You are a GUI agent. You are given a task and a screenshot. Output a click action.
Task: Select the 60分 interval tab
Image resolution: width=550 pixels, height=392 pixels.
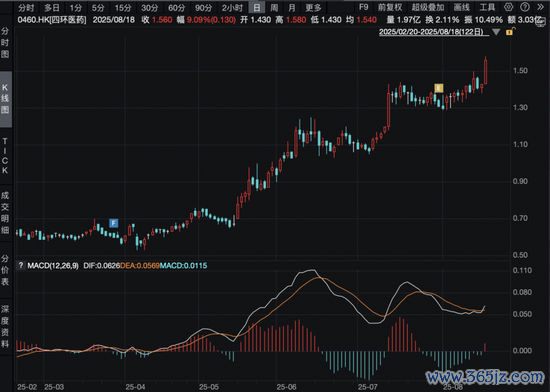click(176, 7)
